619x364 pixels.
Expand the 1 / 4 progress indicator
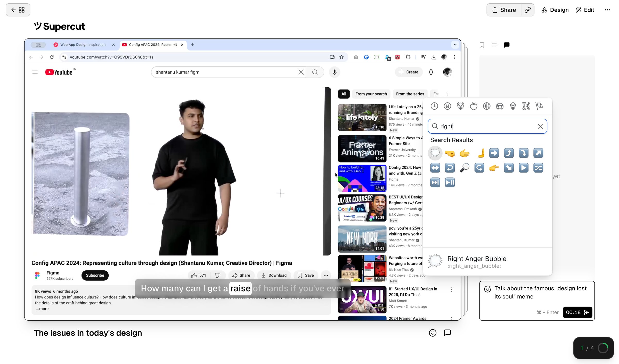click(593, 348)
